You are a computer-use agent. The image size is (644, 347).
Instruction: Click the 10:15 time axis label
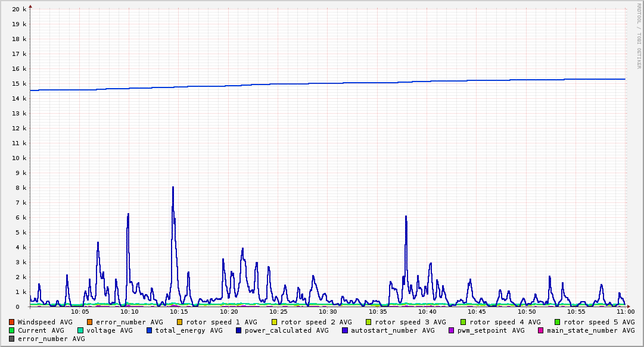tap(179, 312)
